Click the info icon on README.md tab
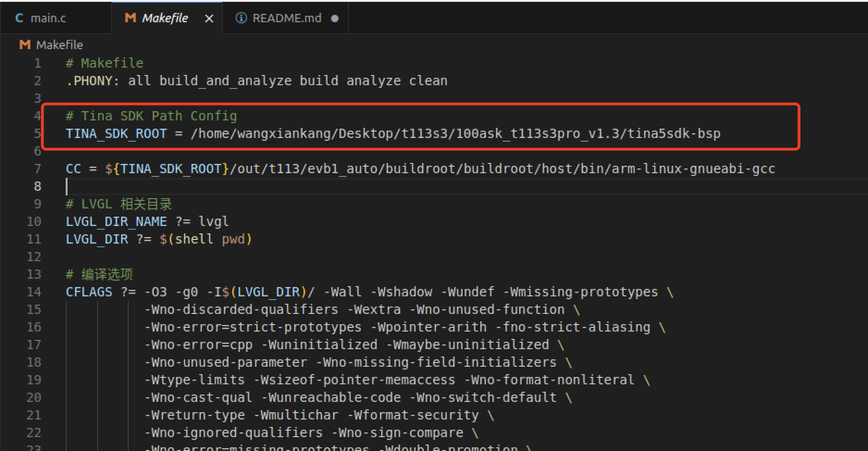 (x=241, y=18)
